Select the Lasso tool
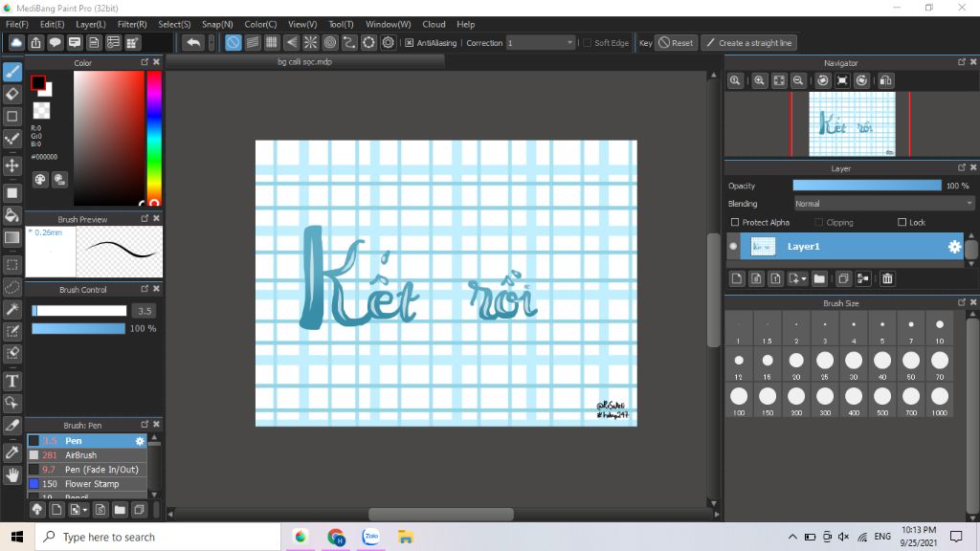Screen dimensions: 980x551 [x=11, y=287]
